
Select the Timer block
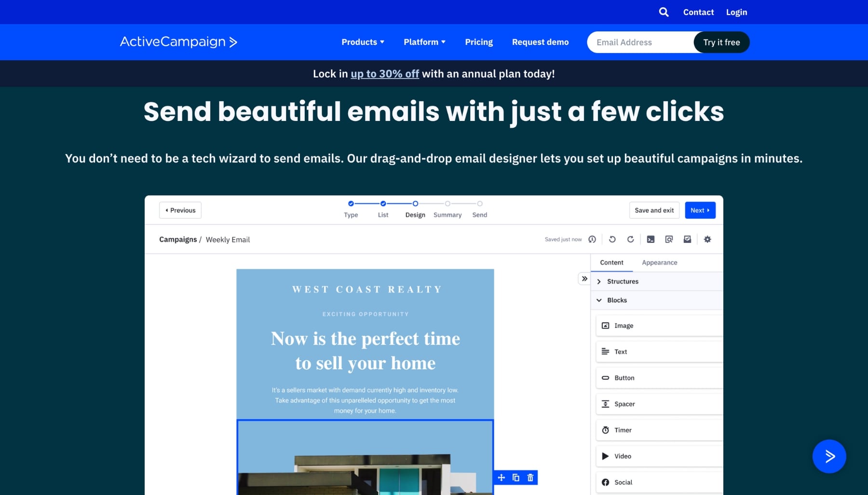(659, 430)
